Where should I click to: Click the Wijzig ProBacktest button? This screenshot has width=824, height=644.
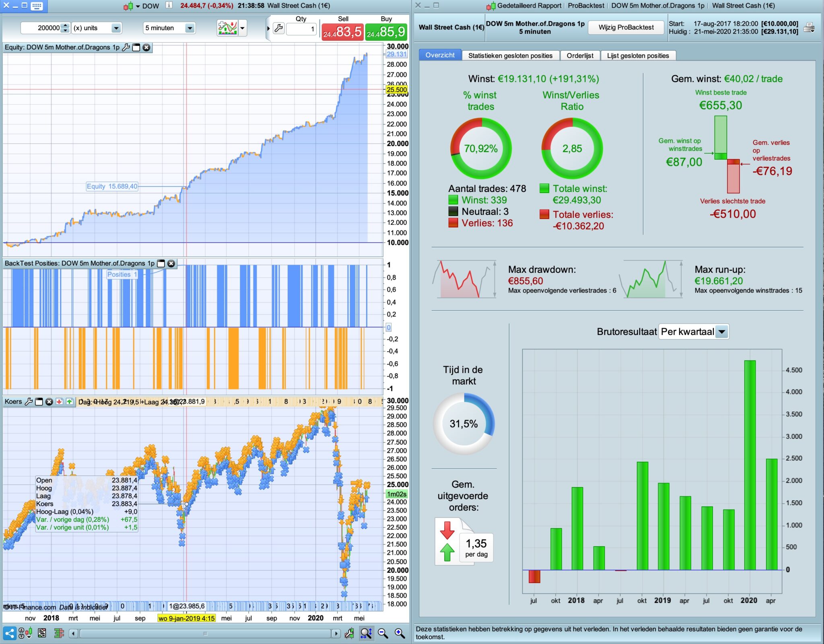click(626, 27)
